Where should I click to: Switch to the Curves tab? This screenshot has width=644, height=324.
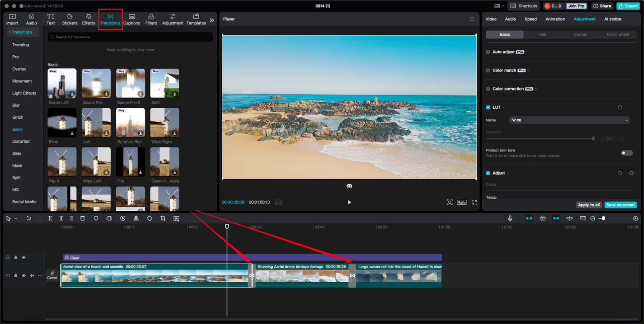pos(580,35)
